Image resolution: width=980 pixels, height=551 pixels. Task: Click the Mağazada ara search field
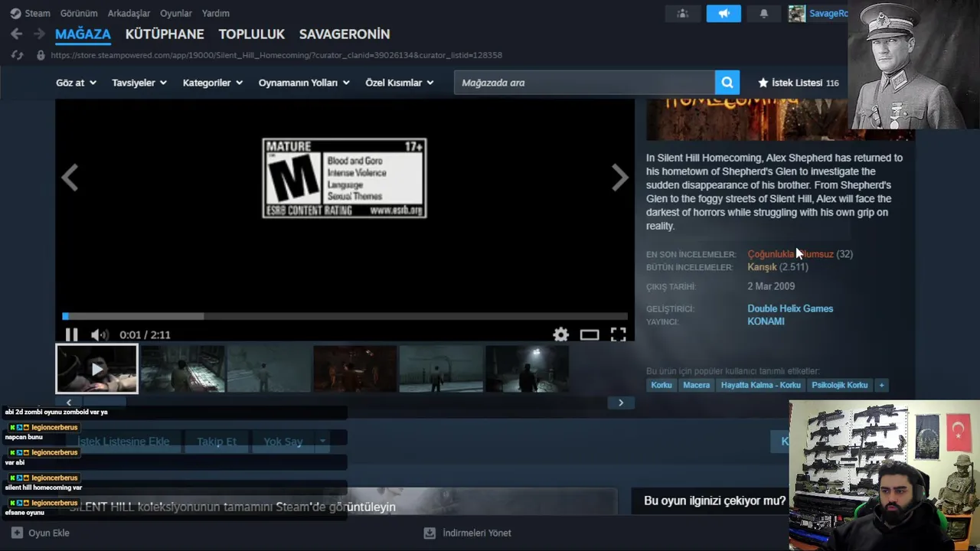click(584, 83)
